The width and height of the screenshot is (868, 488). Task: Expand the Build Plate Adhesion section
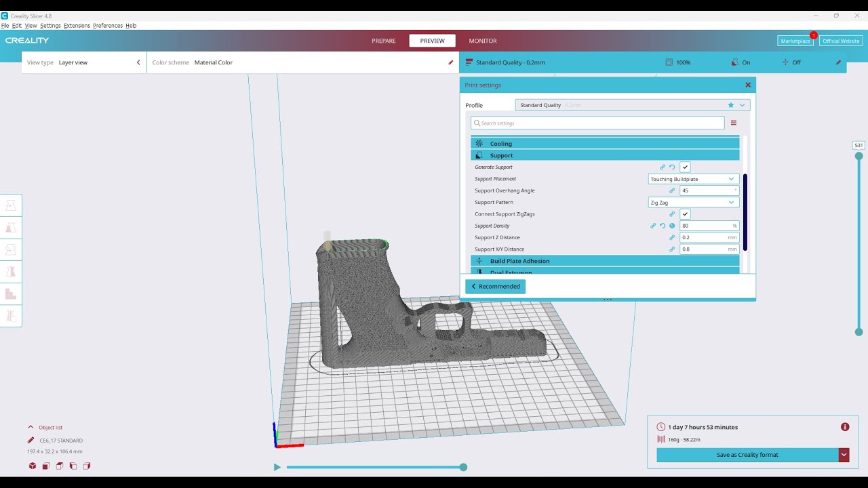605,261
